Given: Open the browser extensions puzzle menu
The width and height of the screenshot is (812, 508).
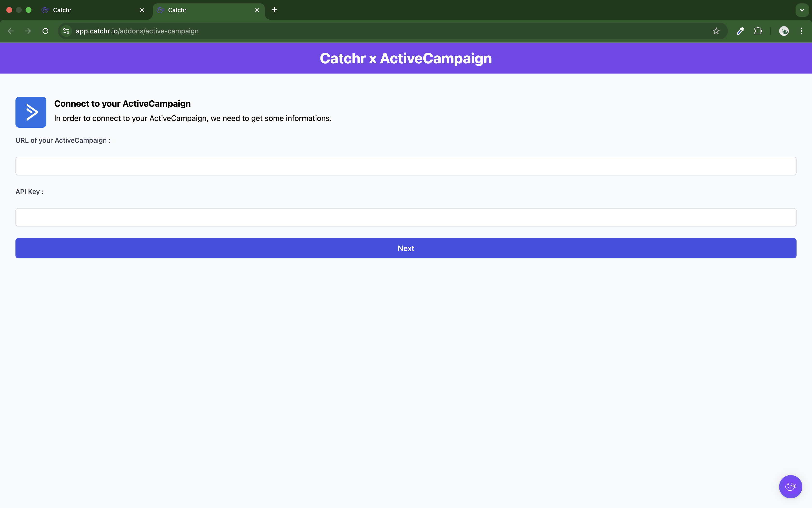Looking at the screenshot, I should pos(758,31).
